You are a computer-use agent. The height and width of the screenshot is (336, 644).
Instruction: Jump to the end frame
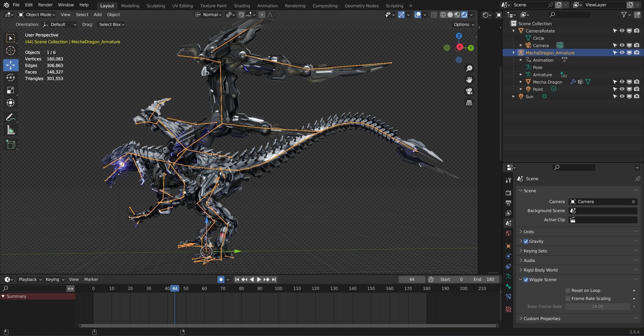point(274,279)
